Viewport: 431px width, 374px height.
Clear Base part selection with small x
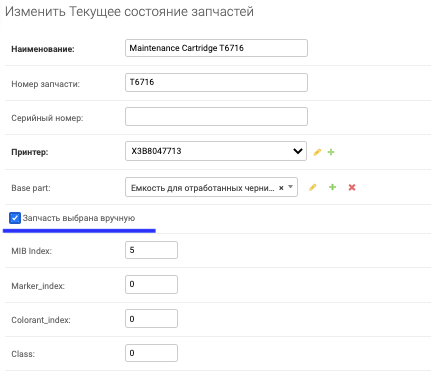pos(281,188)
